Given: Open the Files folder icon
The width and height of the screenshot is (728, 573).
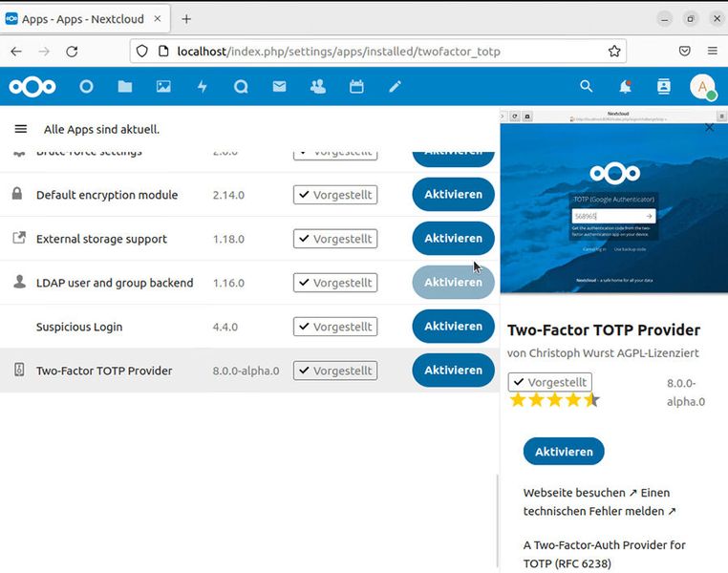Looking at the screenshot, I should tap(125, 87).
